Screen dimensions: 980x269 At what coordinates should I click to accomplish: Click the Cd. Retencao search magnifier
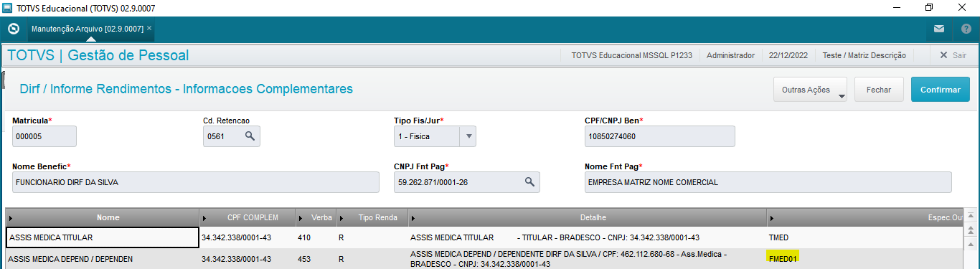point(250,136)
